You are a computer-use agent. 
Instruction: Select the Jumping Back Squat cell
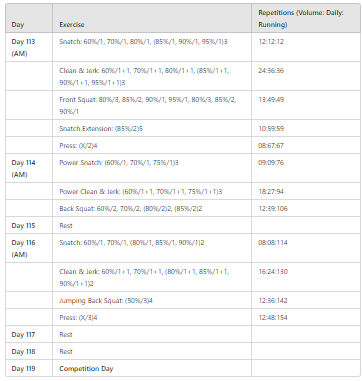click(x=152, y=300)
